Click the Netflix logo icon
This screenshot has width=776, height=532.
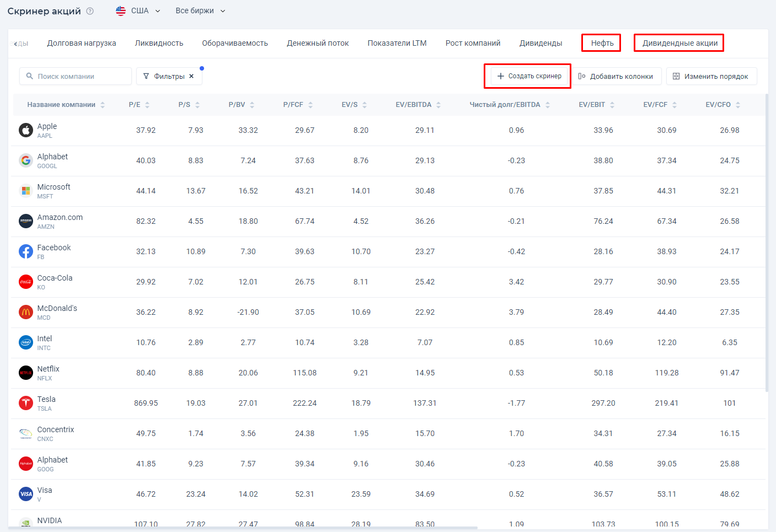tap(26, 373)
